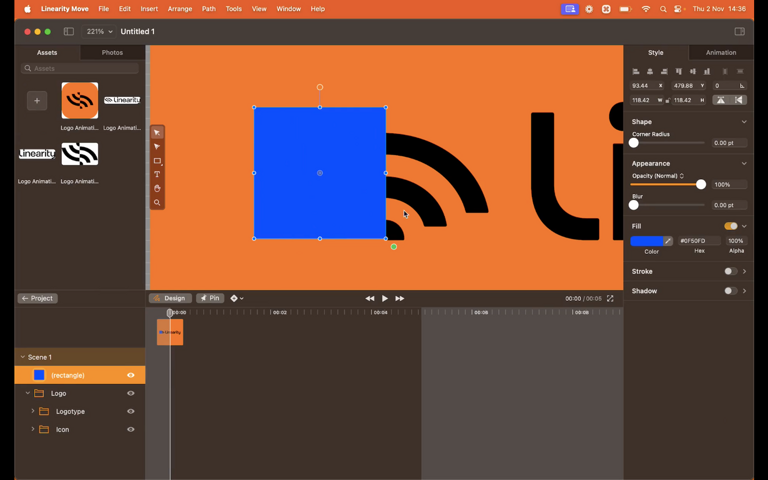
Task: Collapse the Logo folder
Action: pos(28,393)
